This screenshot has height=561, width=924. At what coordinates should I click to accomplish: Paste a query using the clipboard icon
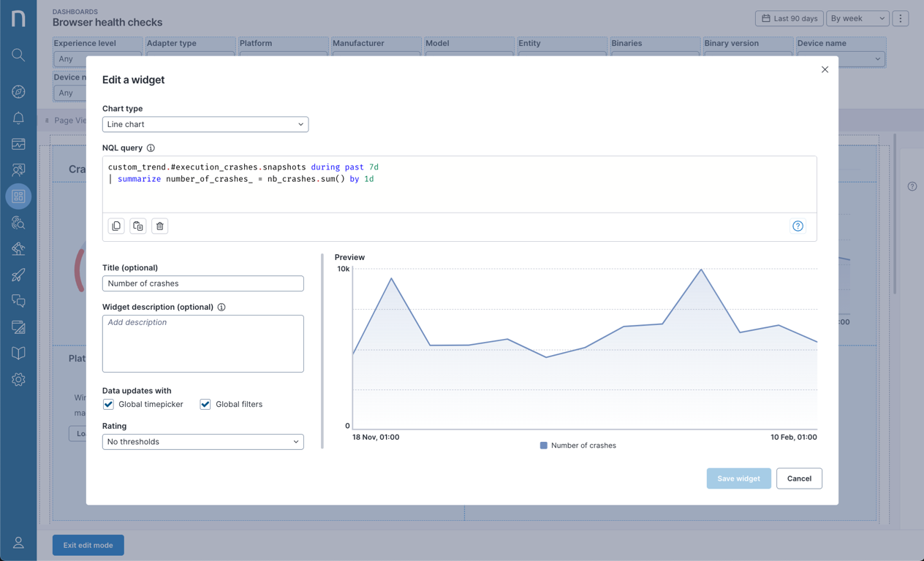pyautogui.click(x=138, y=226)
